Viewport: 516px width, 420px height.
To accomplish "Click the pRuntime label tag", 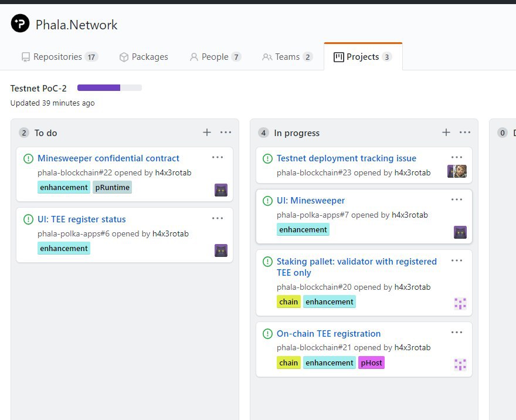I will pos(112,187).
